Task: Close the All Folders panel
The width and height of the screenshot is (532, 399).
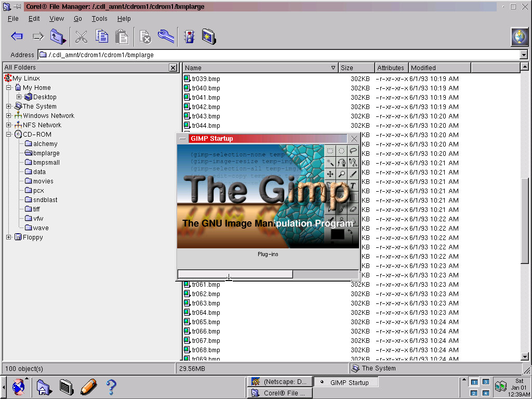Action: pos(173,68)
